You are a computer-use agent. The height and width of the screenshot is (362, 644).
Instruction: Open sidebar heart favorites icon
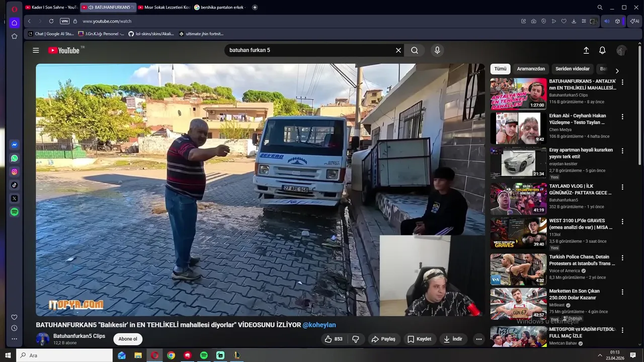pos(14,317)
